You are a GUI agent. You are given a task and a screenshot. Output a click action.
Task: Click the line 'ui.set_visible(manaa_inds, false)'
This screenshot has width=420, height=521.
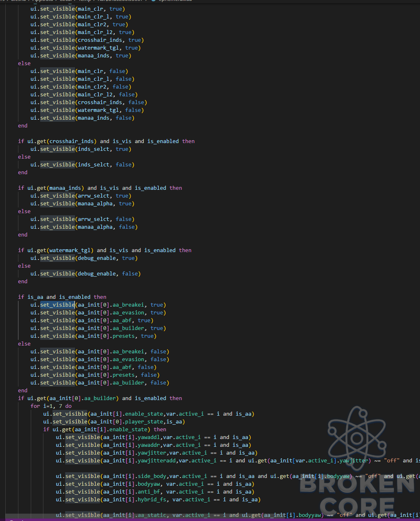click(x=82, y=118)
